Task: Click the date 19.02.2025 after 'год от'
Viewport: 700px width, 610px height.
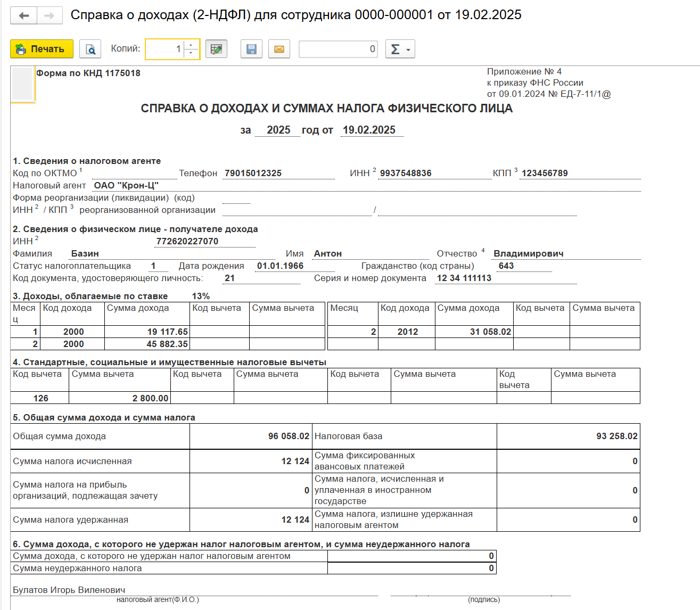Action: click(369, 130)
